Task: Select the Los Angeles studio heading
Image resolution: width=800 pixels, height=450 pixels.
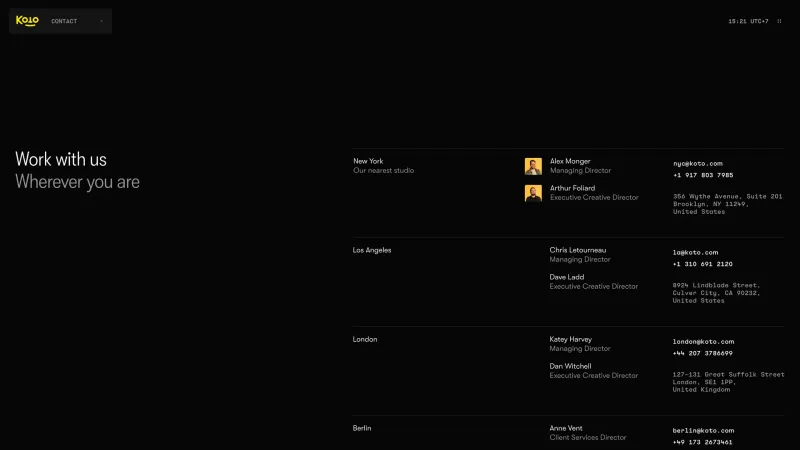Action: tap(372, 251)
